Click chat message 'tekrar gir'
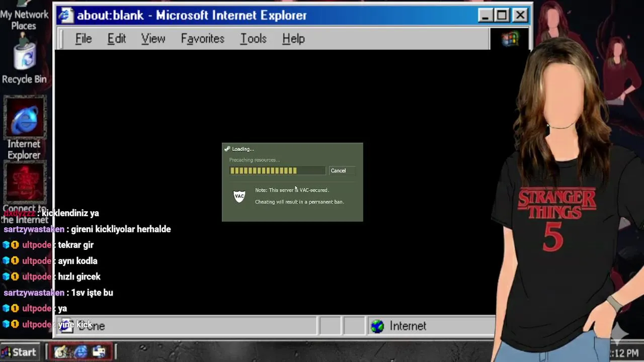This screenshot has height=362, width=644. click(76, 245)
